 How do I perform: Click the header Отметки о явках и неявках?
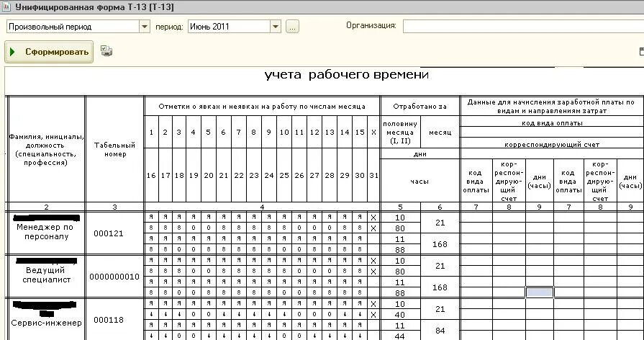point(262,107)
